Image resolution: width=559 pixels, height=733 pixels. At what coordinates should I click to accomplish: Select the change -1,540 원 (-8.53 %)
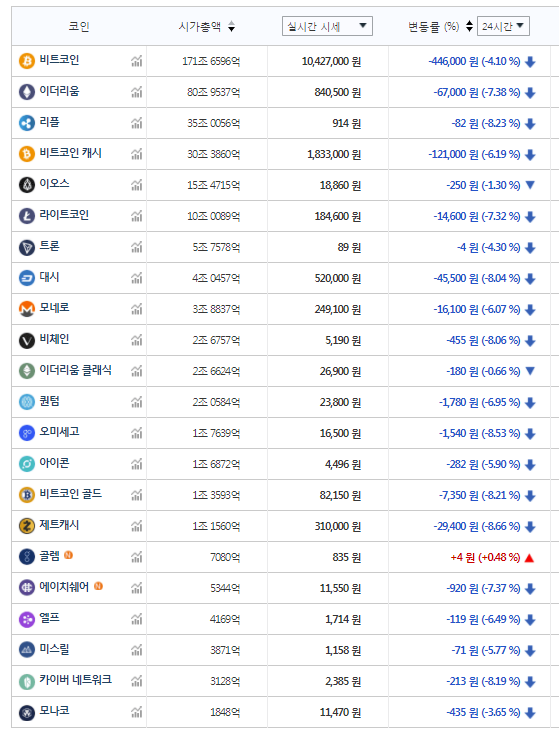pos(480,433)
